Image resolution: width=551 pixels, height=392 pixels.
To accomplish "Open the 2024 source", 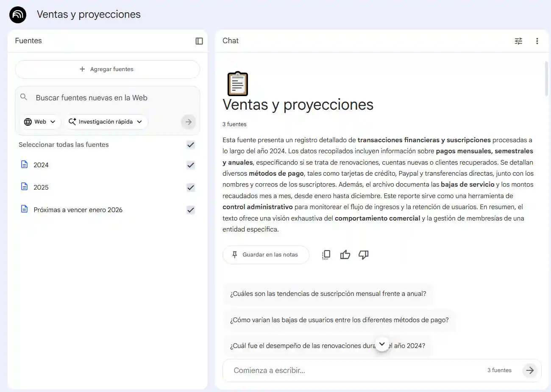I will 41,165.
